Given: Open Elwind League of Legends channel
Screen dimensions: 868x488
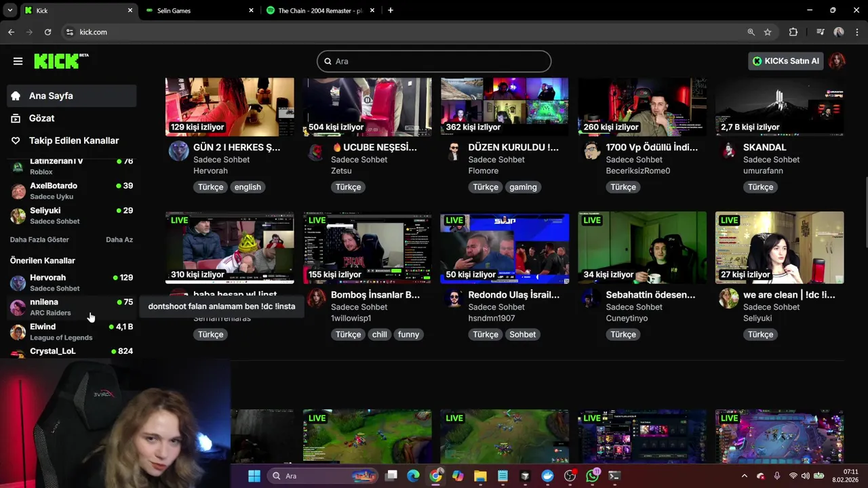Looking at the screenshot, I should pyautogui.click(x=72, y=331).
